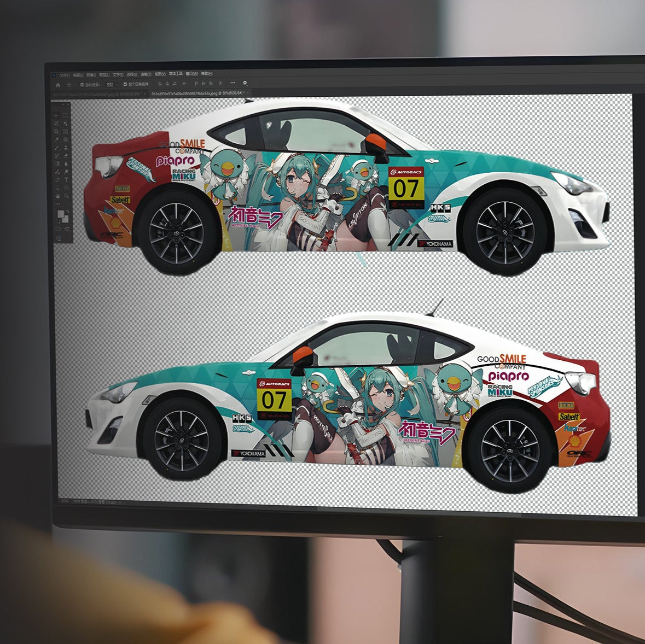Select the Move tool in the toolbox
This screenshot has width=645, height=644.
(56, 115)
